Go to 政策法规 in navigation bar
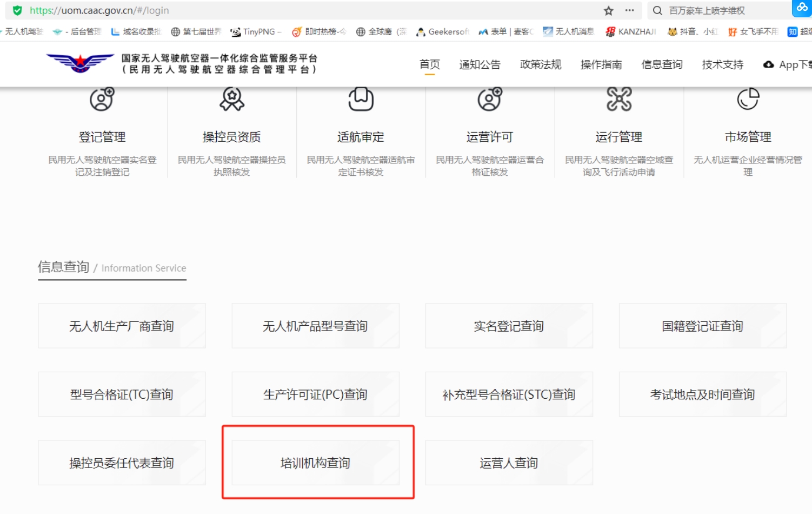Viewport: 812px width, 514px height. point(541,64)
